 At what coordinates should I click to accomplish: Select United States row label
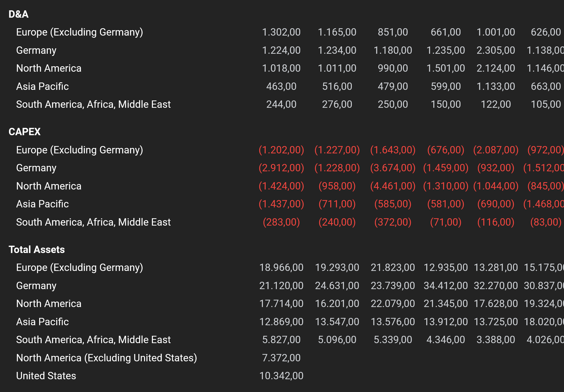click(46, 376)
